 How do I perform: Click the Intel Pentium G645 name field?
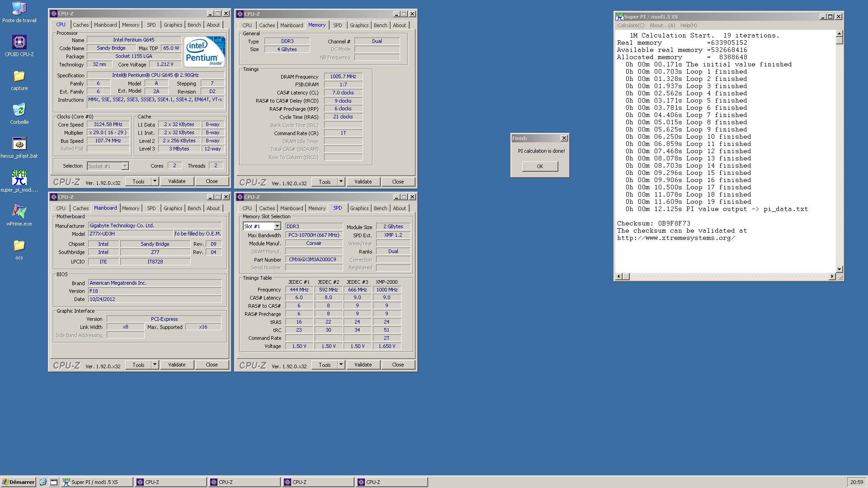tap(134, 40)
